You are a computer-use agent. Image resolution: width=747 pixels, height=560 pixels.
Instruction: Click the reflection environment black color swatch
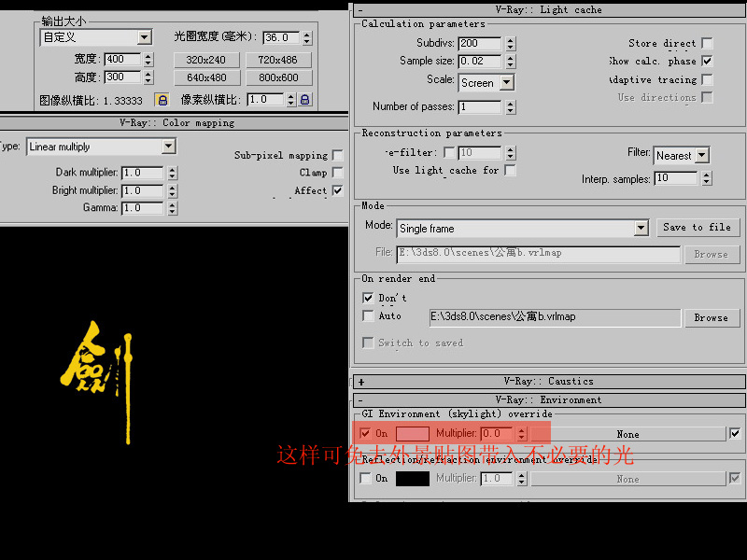[x=413, y=479]
